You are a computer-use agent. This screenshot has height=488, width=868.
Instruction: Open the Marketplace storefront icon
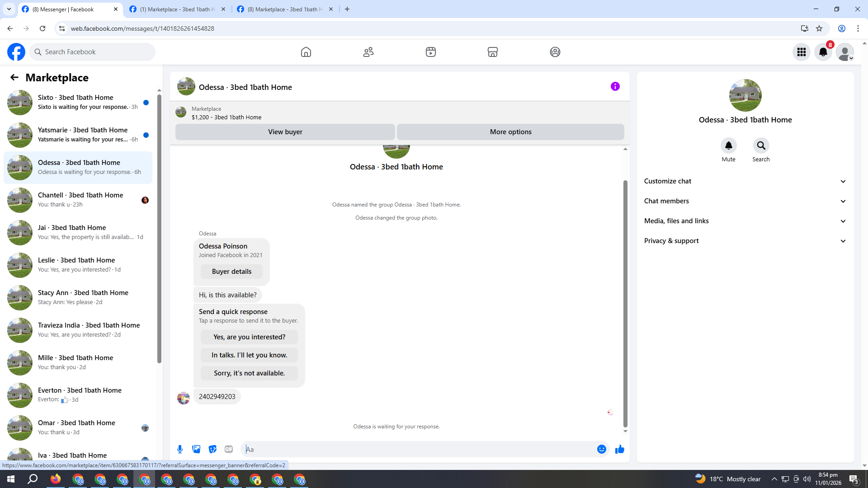pos(493,52)
